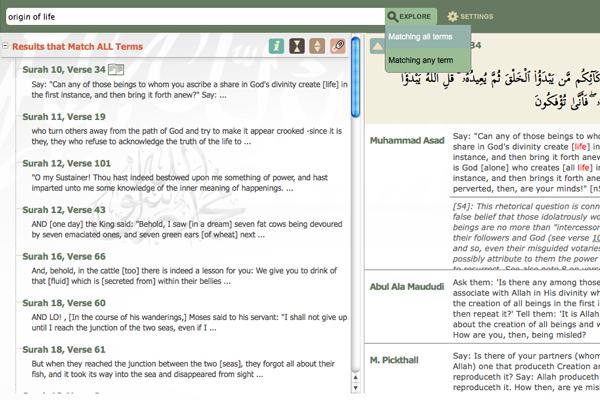Image resolution: width=600 pixels, height=400 pixels.
Task: Click the blue results scrollbar thumb
Action: coord(355,77)
